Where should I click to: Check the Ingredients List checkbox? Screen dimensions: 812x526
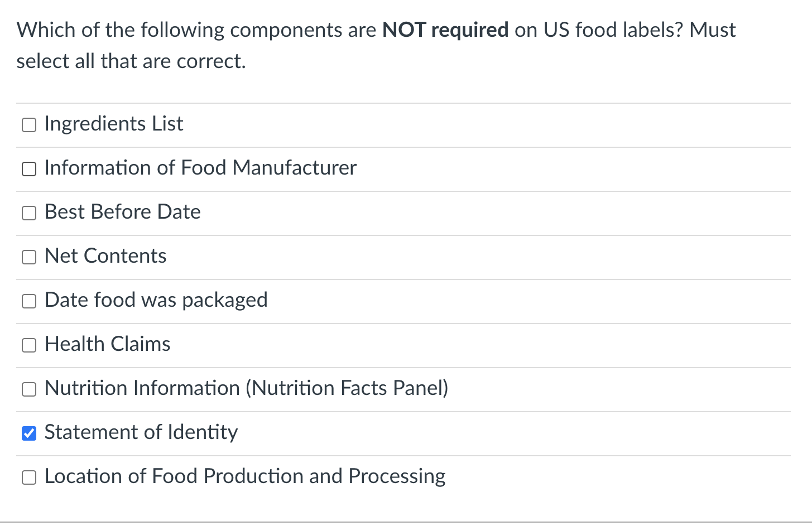[29, 124]
